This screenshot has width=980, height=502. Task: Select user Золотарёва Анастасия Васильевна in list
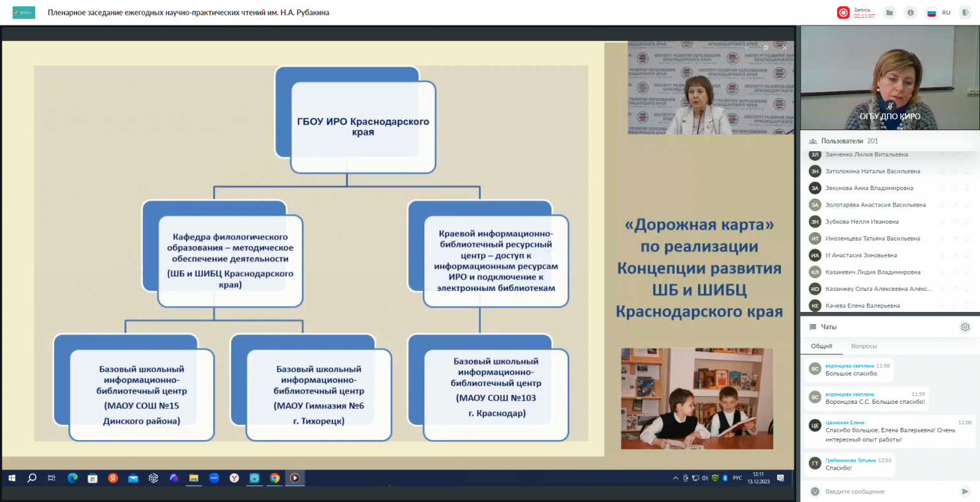[x=875, y=205]
